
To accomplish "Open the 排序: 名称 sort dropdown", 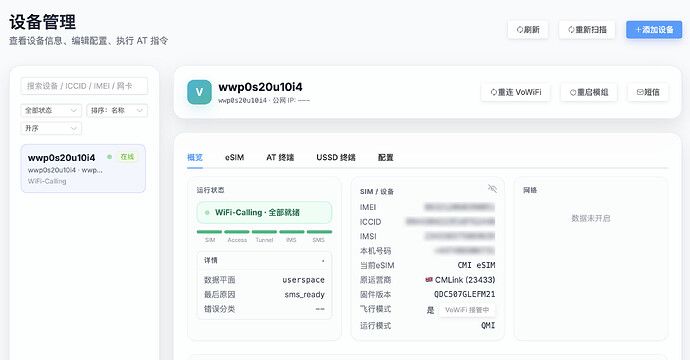I will (117, 110).
